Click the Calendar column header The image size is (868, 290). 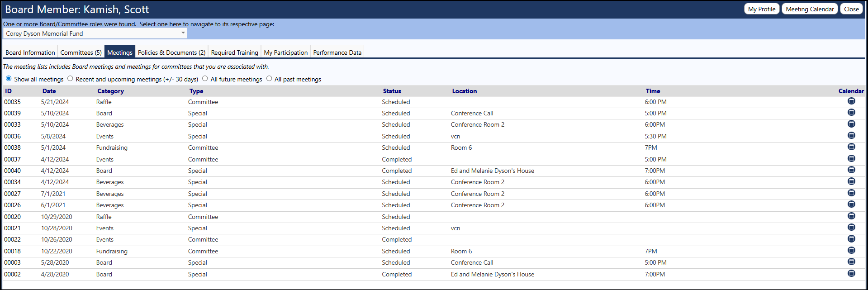click(x=851, y=91)
